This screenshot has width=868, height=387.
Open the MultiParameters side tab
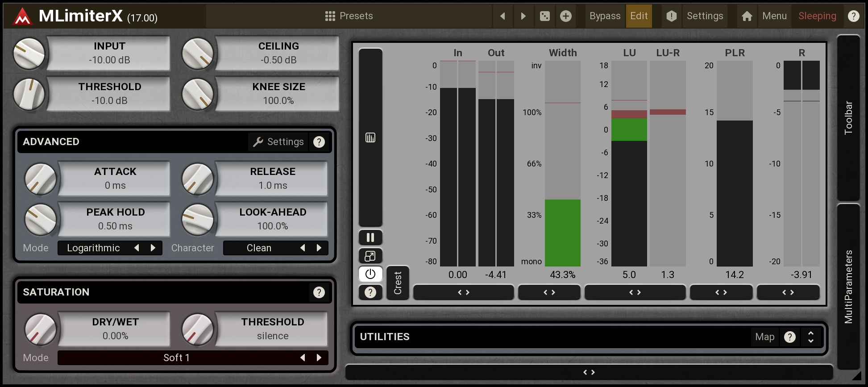pyautogui.click(x=848, y=287)
